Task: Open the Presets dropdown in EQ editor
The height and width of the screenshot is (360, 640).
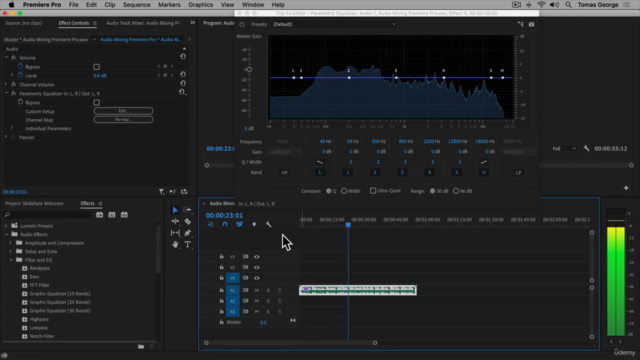Action: pos(334,24)
